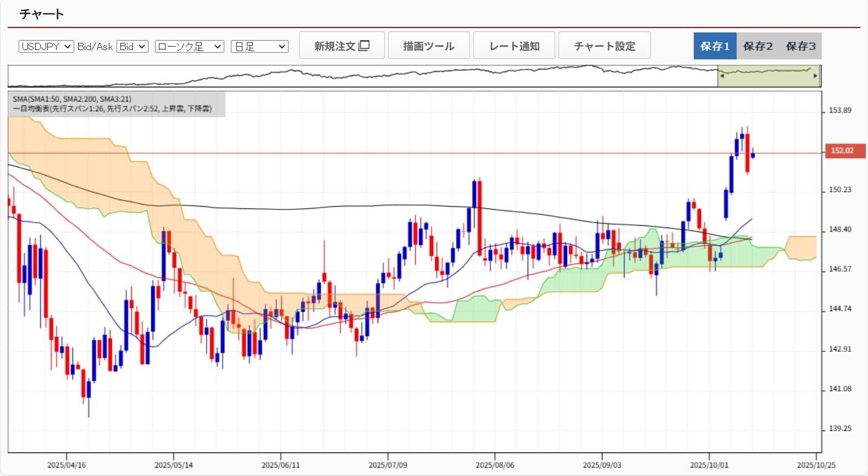Screen dimensions: 868x476
Task: Click the unselected area of the overview mini-chart
Action: (363, 77)
